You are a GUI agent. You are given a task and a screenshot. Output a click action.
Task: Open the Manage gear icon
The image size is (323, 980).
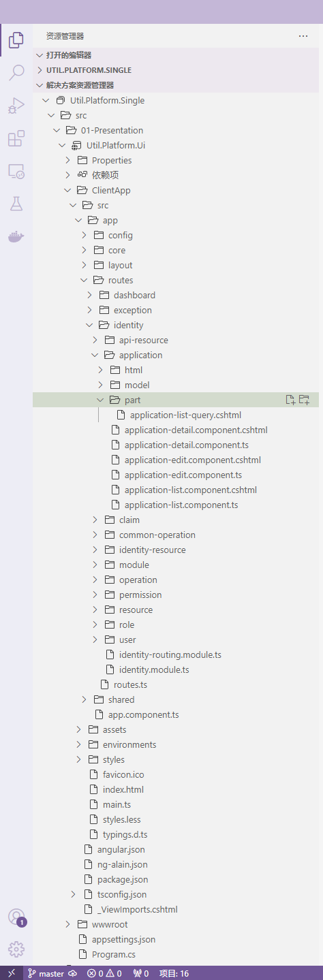[16, 949]
